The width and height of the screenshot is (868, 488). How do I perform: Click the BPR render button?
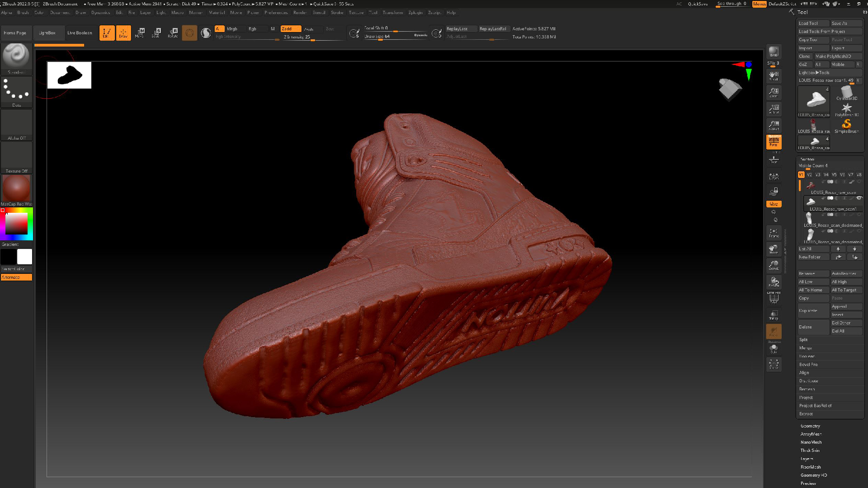774,52
